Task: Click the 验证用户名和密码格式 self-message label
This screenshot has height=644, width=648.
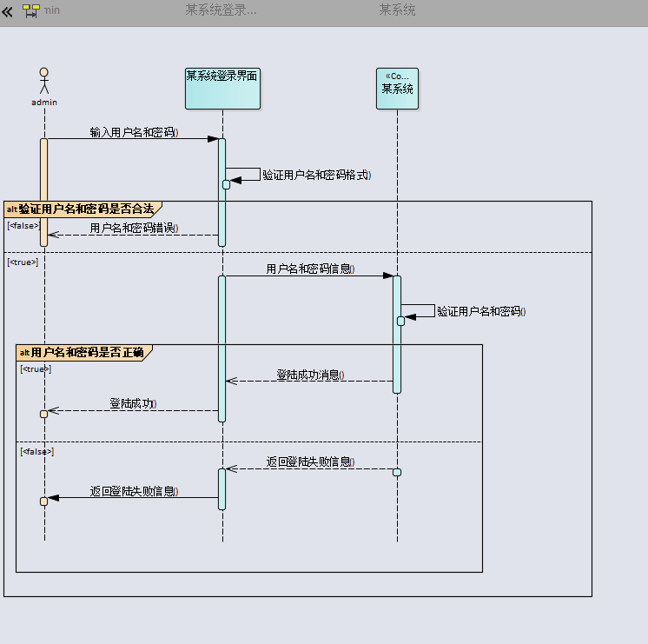Action: (316, 175)
